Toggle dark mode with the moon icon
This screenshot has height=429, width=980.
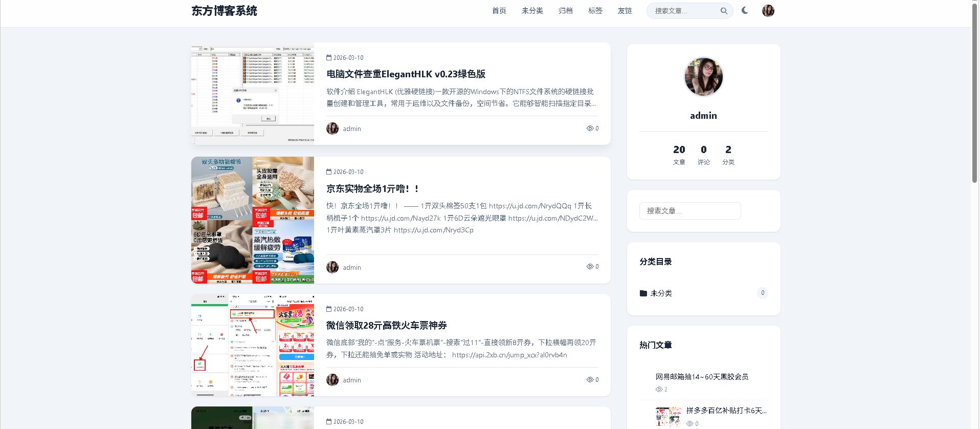745,10
